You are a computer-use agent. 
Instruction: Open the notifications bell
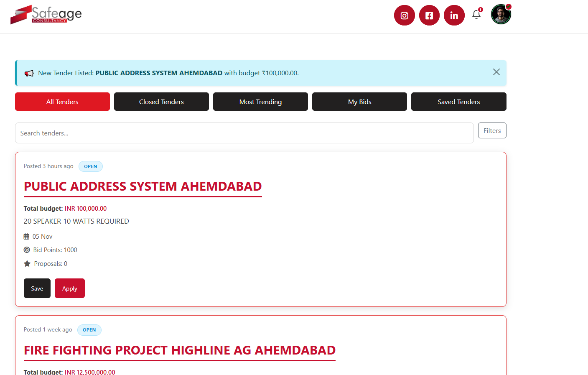(x=476, y=15)
